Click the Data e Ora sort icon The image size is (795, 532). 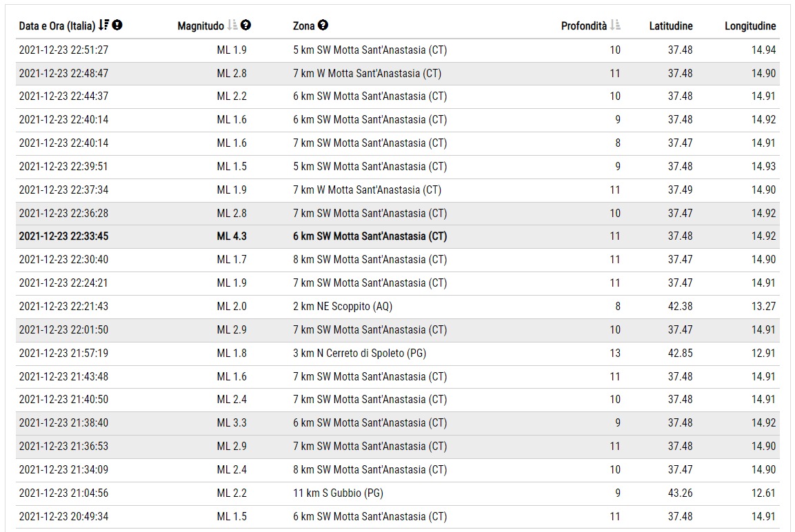(x=103, y=25)
